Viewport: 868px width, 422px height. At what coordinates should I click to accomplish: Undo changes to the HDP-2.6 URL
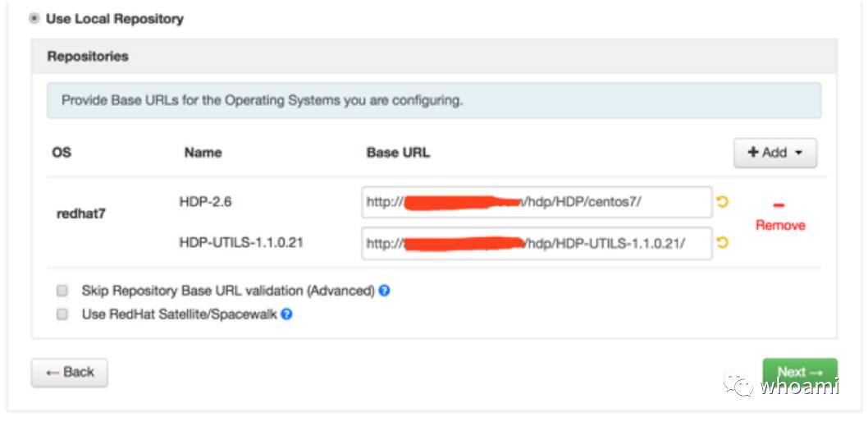723,202
